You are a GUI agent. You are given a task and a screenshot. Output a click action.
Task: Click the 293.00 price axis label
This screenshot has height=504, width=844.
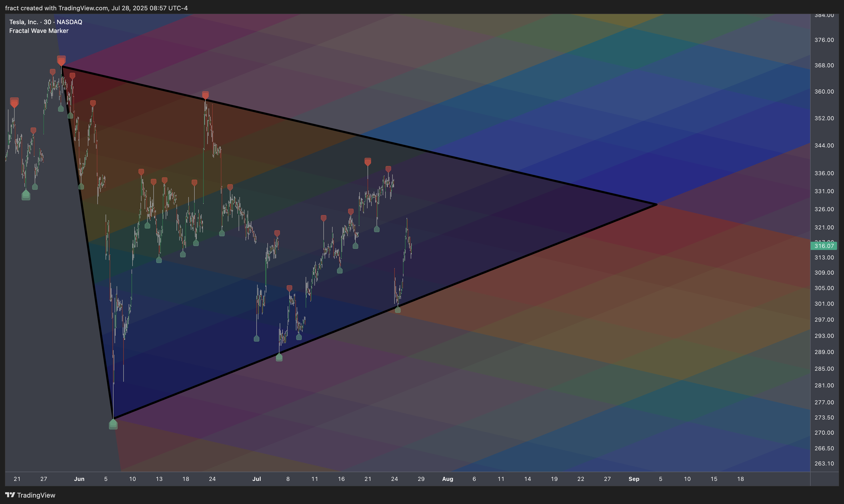click(x=824, y=336)
